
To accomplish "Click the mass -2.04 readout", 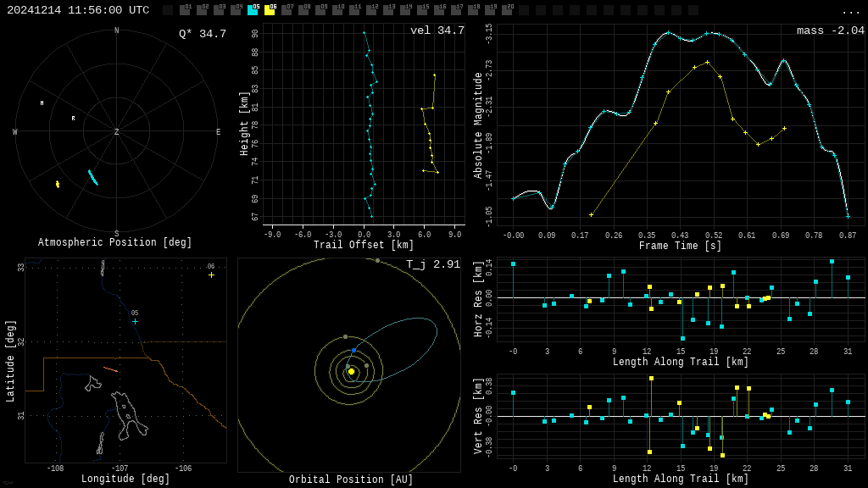I will point(830,31).
